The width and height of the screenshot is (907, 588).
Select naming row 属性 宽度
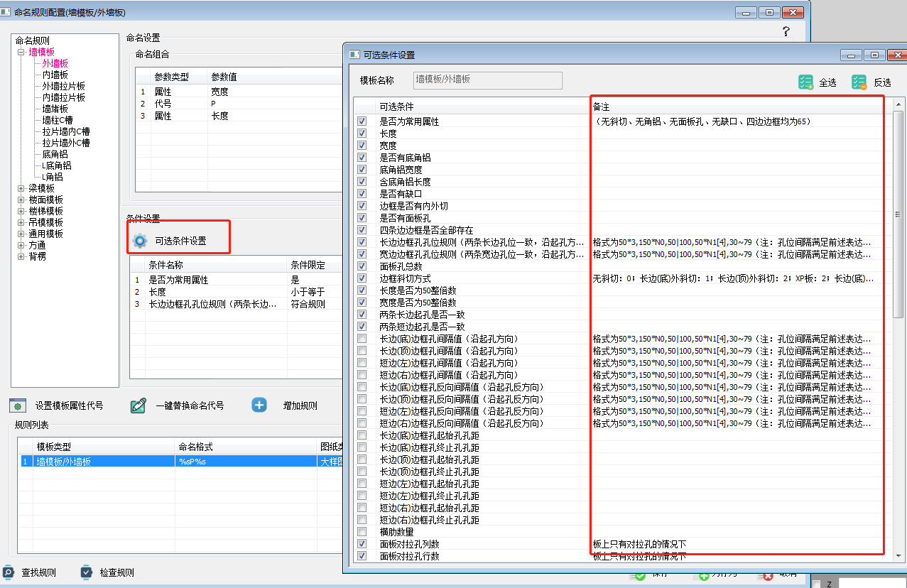coord(239,92)
